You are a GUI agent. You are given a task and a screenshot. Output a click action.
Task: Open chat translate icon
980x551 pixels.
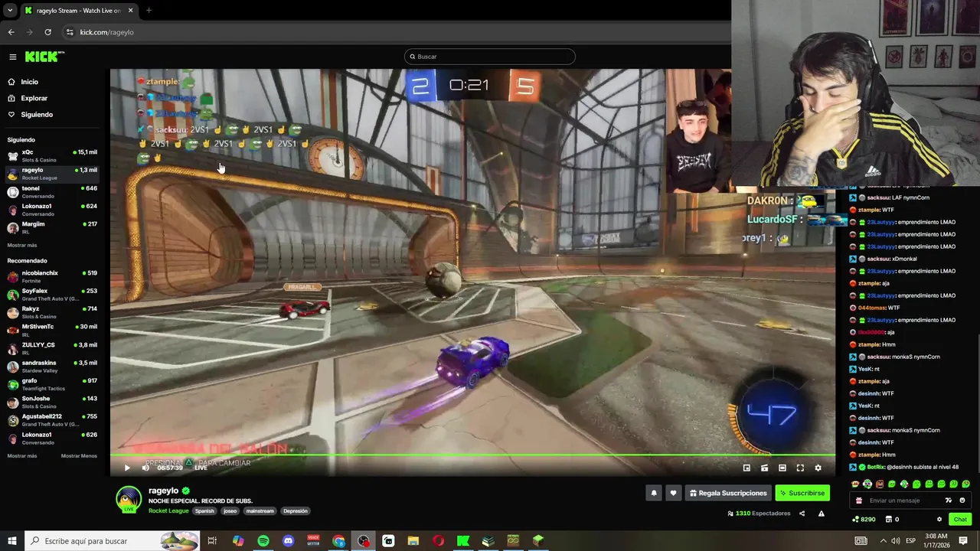click(949, 500)
